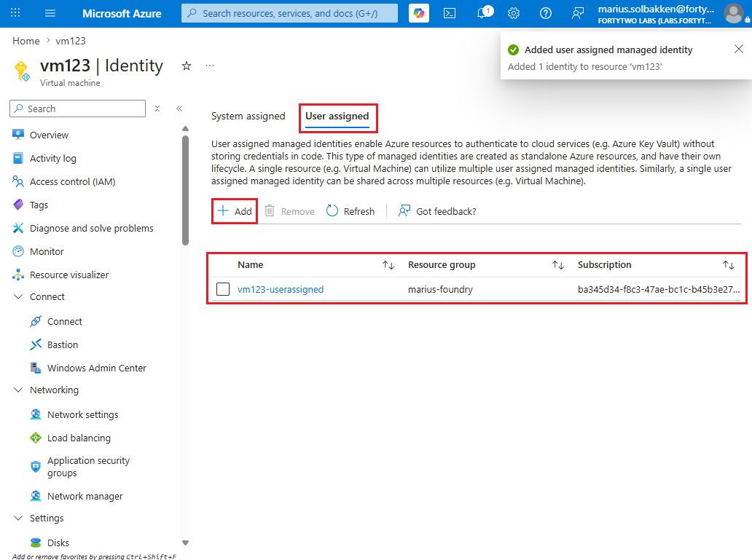Click sidebar scroll up arrow
The width and height of the screenshot is (752, 560).
coord(186,128)
